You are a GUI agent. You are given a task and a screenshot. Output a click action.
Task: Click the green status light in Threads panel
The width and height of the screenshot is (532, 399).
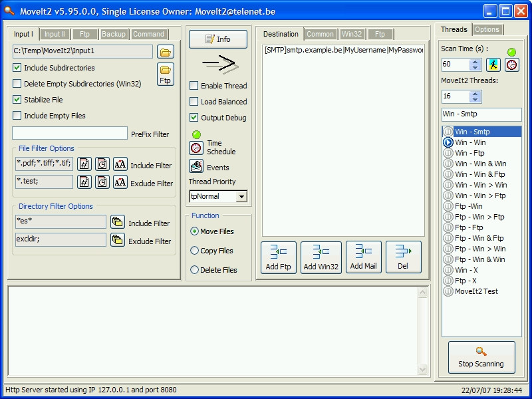(511, 52)
